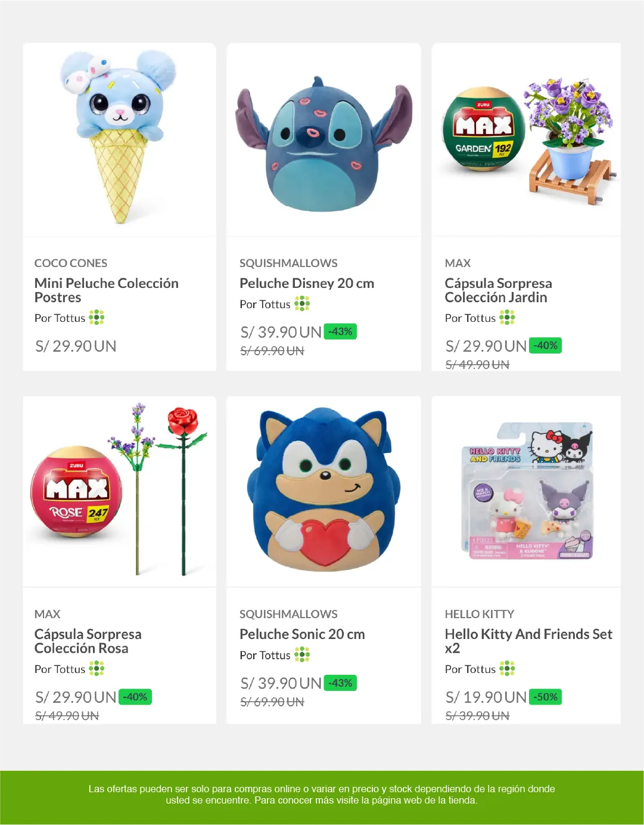Click the Tottus logo under Peluche Sonic
Screen dimensions: 644x825
[x=302, y=655]
